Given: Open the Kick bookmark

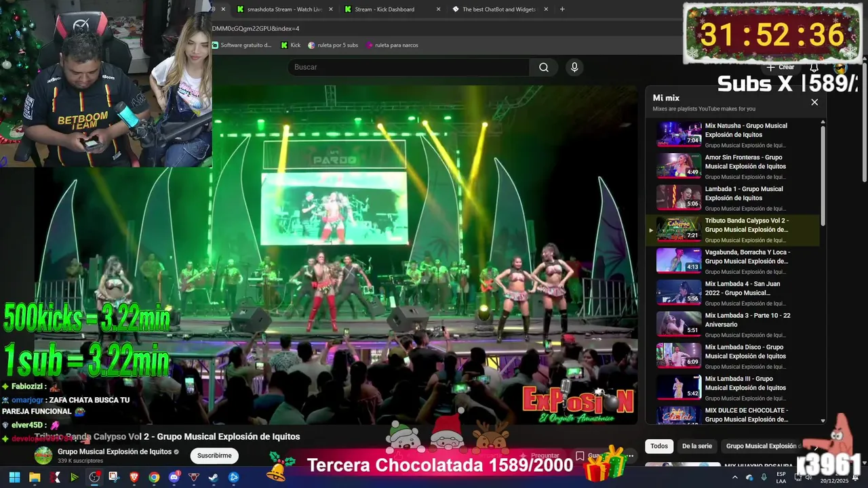Looking at the screenshot, I should tap(291, 45).
